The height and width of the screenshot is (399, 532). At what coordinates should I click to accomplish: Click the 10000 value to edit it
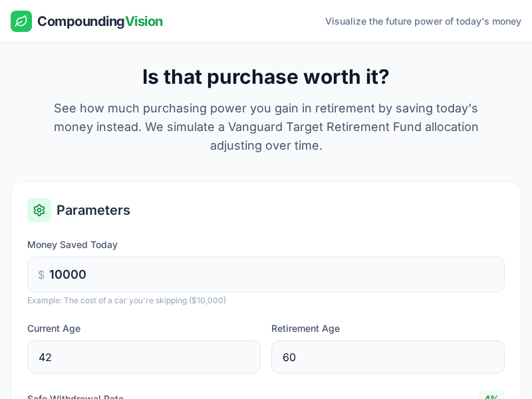click(x=68, y=275)
